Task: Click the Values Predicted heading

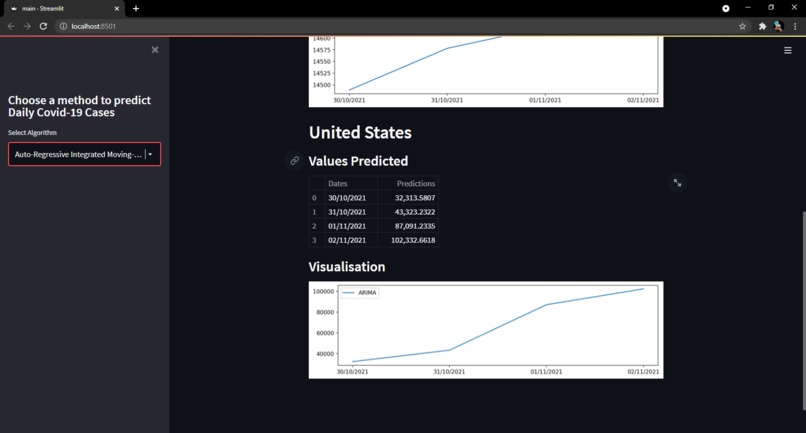Action: click(x=358, y=161)
